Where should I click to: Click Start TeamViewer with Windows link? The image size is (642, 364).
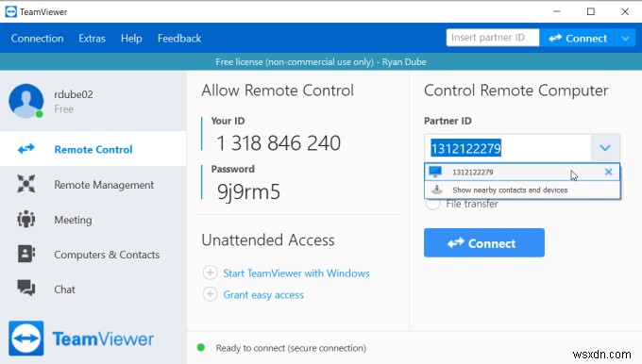tap(296, 273)
